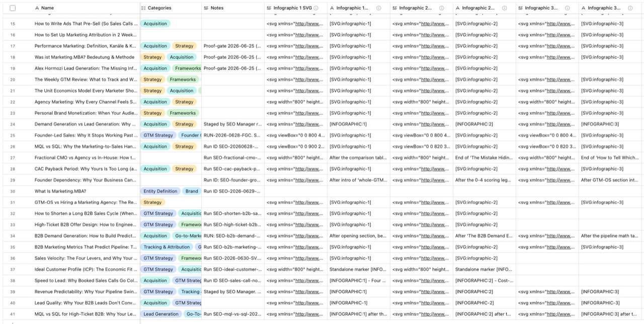Click the text icon heading the [SVG:infographic-1] marker column
The height and width of the screenshot is (324, 644).
click(332, 8)
